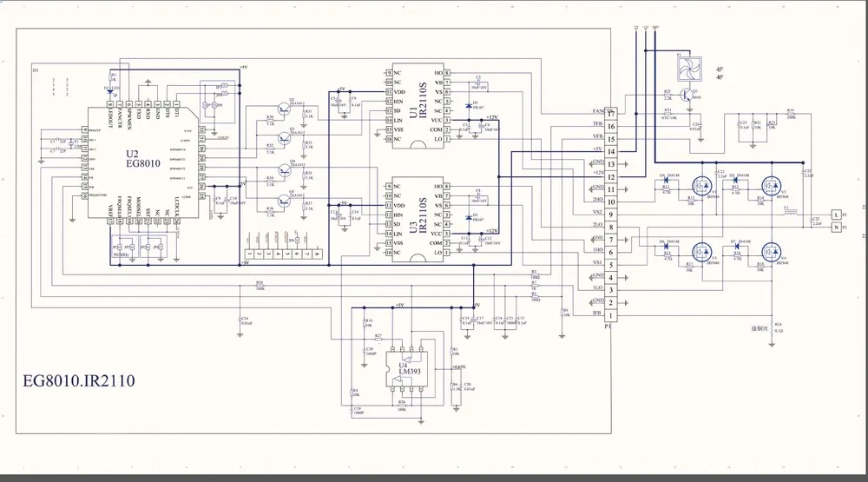Click pin 1 IFB on connector P1
The image size is (868, 482).
611,315
